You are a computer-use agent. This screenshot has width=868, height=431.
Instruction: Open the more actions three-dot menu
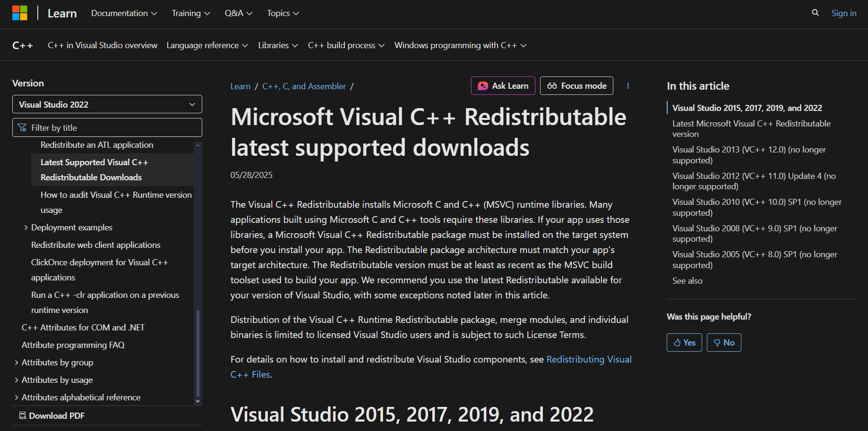point(628,86)
